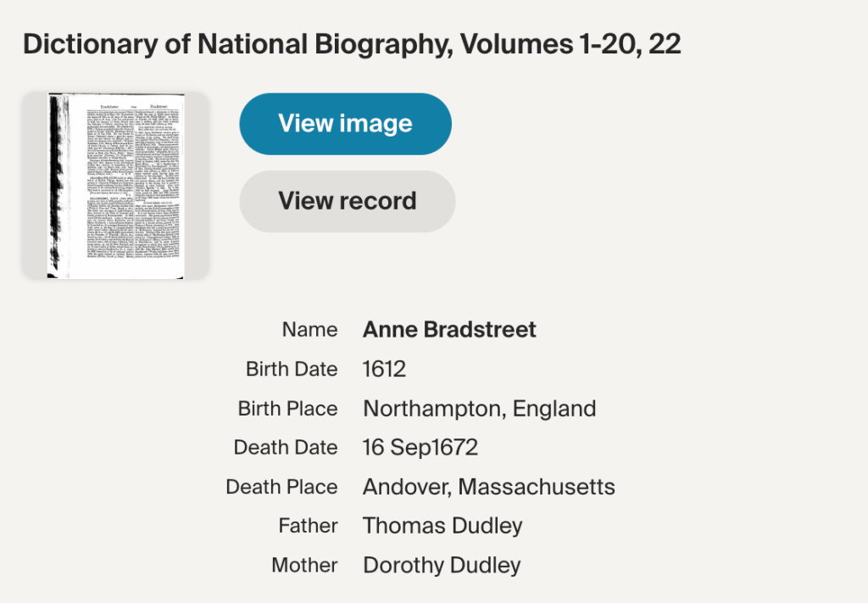Click the Birth Place label
868x603 pixels.
(x=287, y=409)
